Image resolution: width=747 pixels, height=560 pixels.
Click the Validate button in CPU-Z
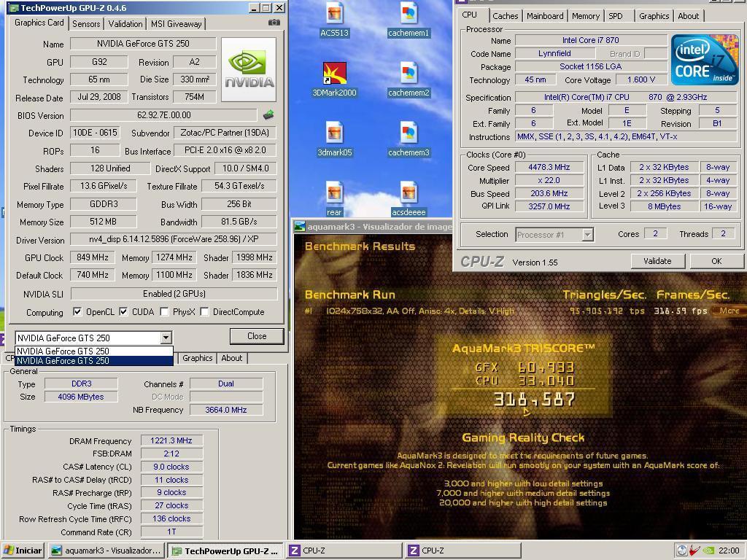657,261
